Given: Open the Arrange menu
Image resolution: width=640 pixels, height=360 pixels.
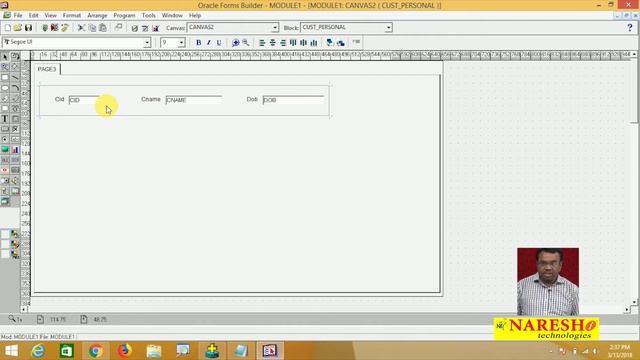Looking at the screenshot, I should pyautogui.click(x=97, y=16).
